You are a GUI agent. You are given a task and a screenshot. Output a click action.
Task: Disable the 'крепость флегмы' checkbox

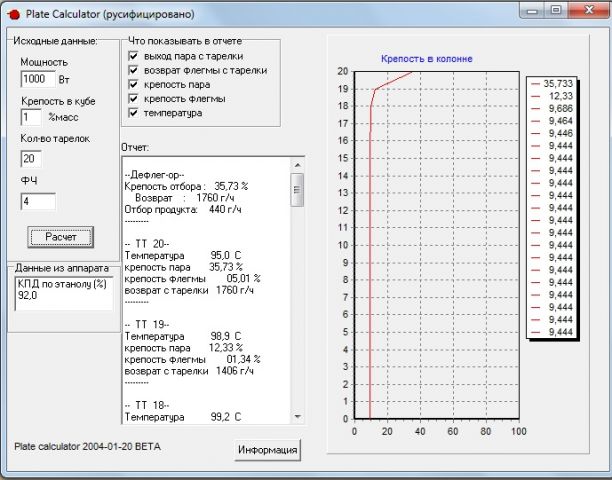tap(133, 99)
